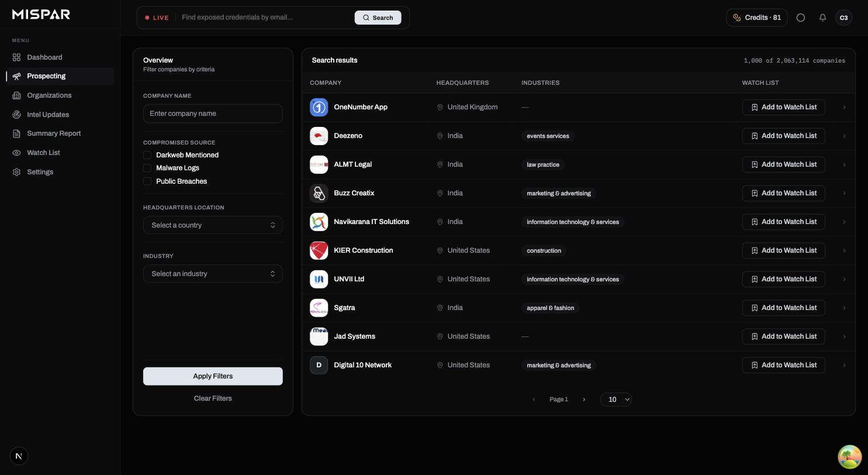The image size is (868, 475).
Task: Click the Intel Updates radar icon
Action: click(16, 115)
